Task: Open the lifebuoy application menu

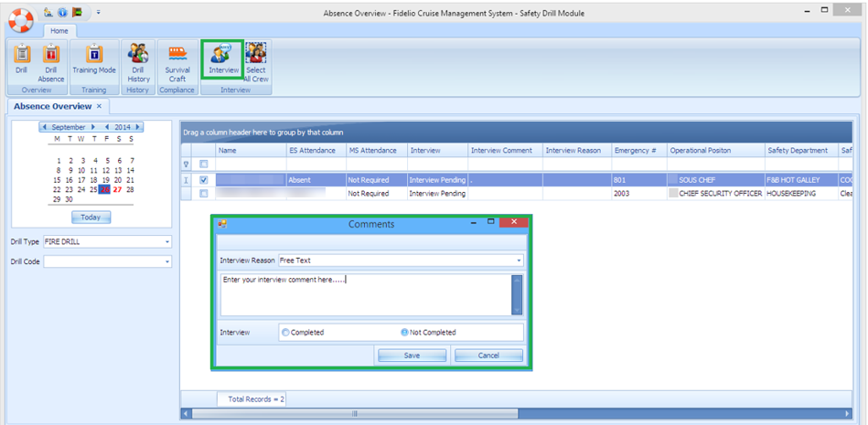Action: click(x=20, y=21)
